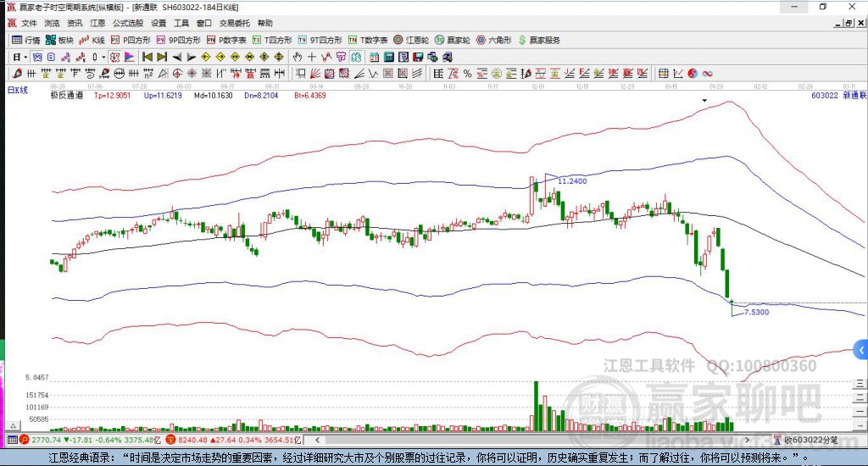Screen dimensions: 868x466
Task: Select the Gann fan lines tool
Action: [x=315, y=73]
